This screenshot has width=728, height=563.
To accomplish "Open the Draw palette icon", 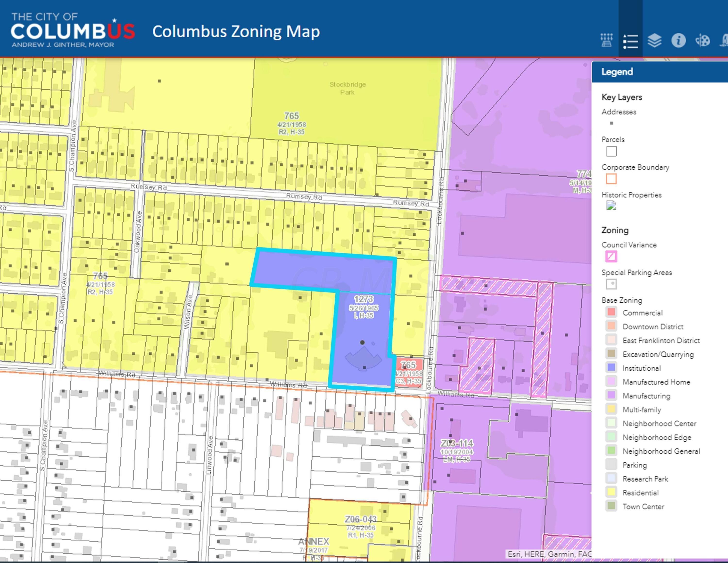I will (x=702, y=41).
